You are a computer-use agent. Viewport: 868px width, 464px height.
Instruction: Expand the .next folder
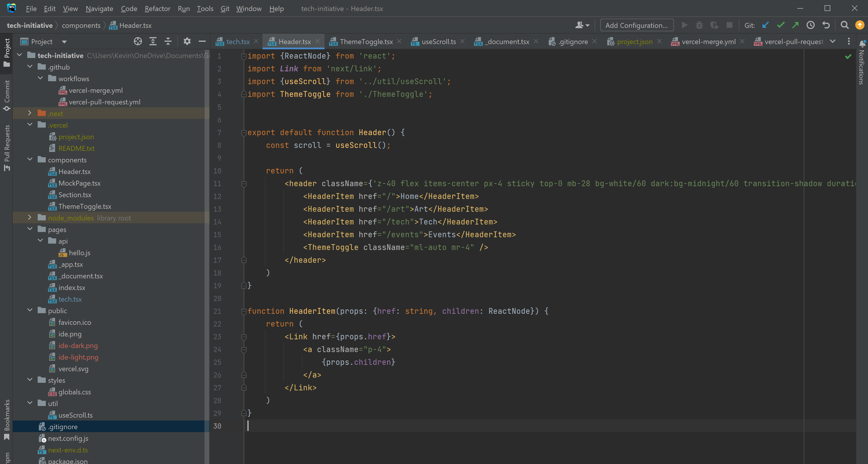[x=30, y=113]
